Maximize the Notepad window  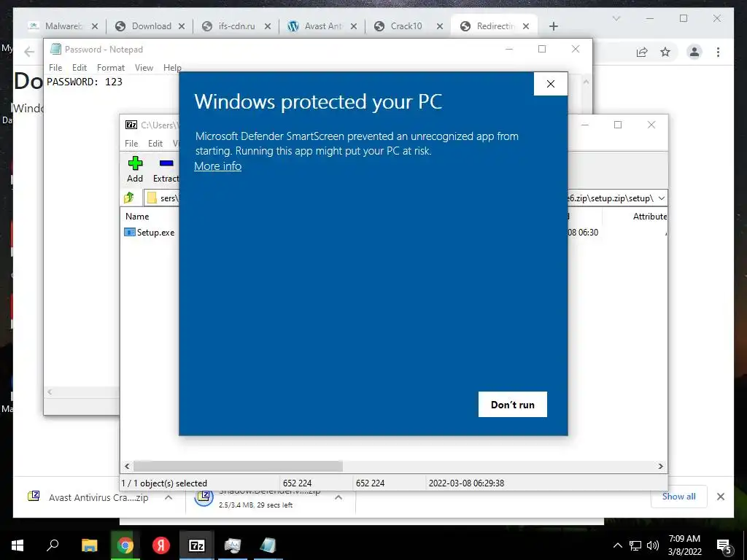(x=542, y=49)
